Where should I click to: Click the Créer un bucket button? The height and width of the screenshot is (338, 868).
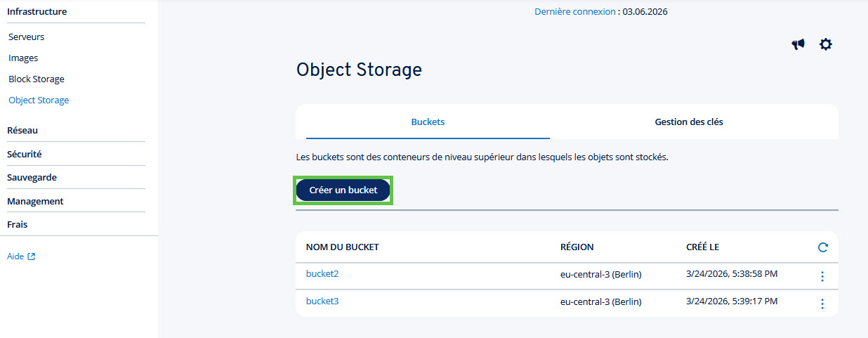click(343, 190)
